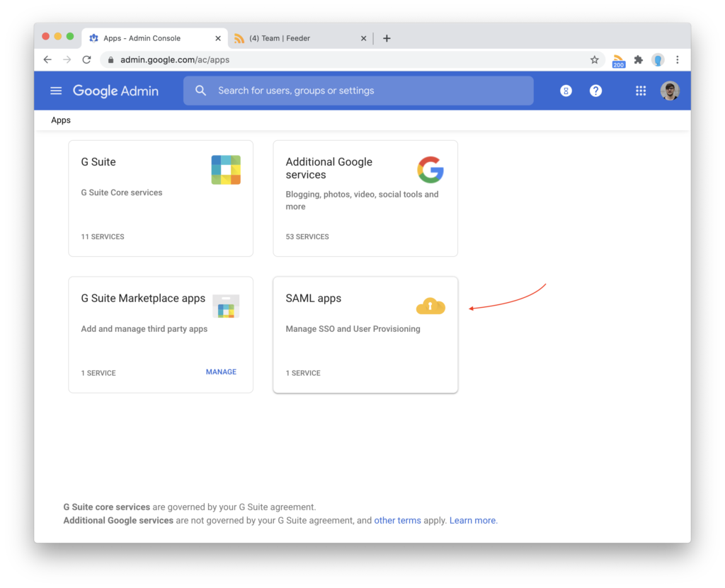This screenshot has width=725, height=588.
Task: Follow the Learn more link
Action: click(x=473, y=521)
